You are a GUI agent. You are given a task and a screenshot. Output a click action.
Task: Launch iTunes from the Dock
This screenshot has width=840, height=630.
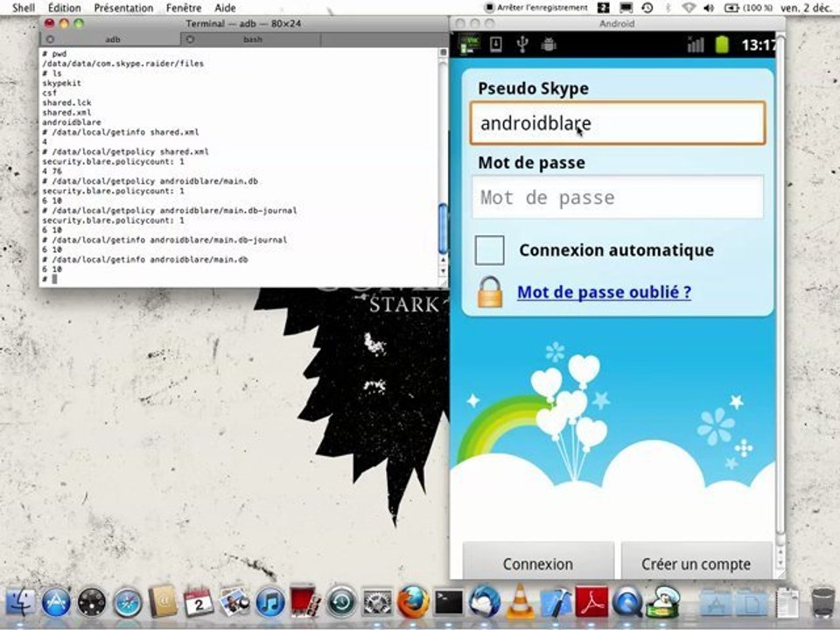pyautogui.click(x=270, y=602)
